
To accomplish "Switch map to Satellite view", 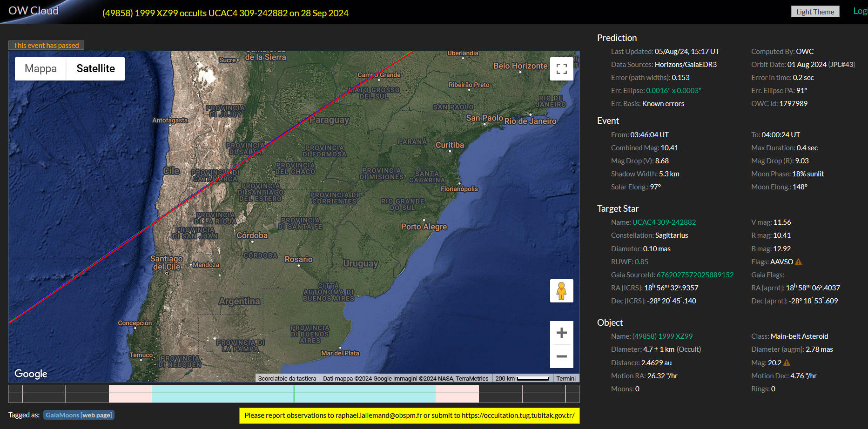I will click(95, 69).
